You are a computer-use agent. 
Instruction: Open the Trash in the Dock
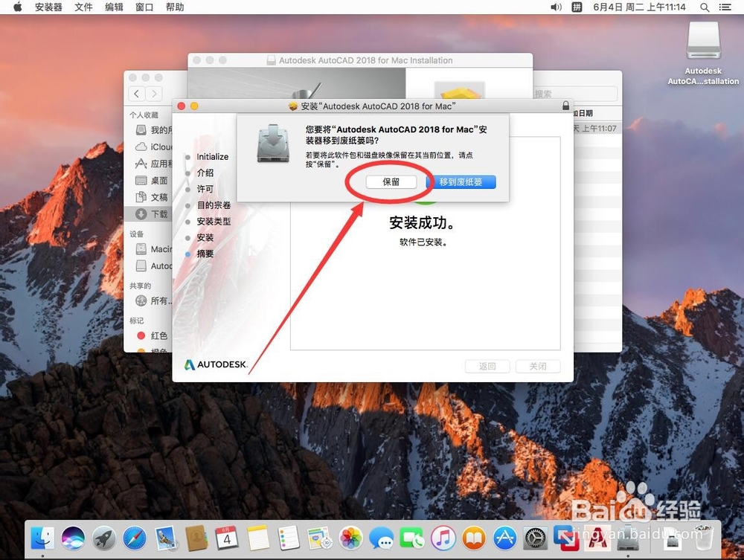[704, 538]
